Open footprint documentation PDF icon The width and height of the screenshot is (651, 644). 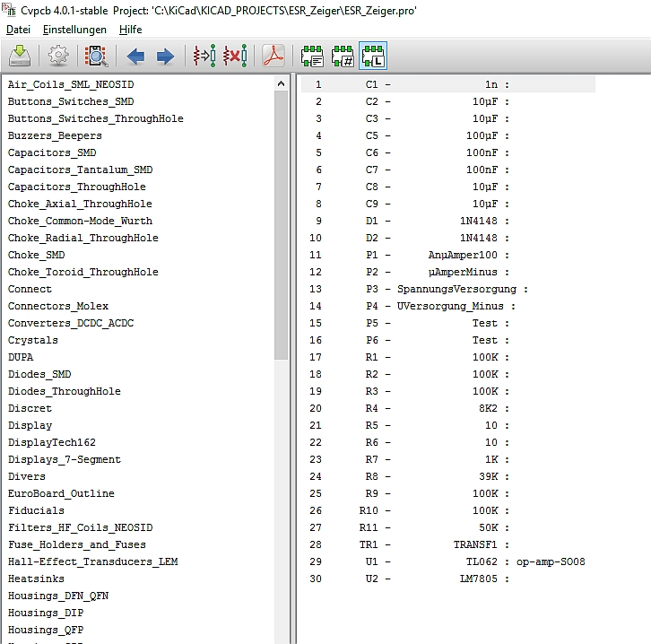273,56
